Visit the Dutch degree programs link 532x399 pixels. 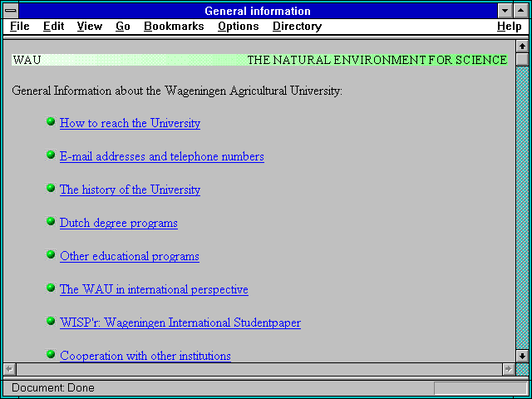point(119,223)
